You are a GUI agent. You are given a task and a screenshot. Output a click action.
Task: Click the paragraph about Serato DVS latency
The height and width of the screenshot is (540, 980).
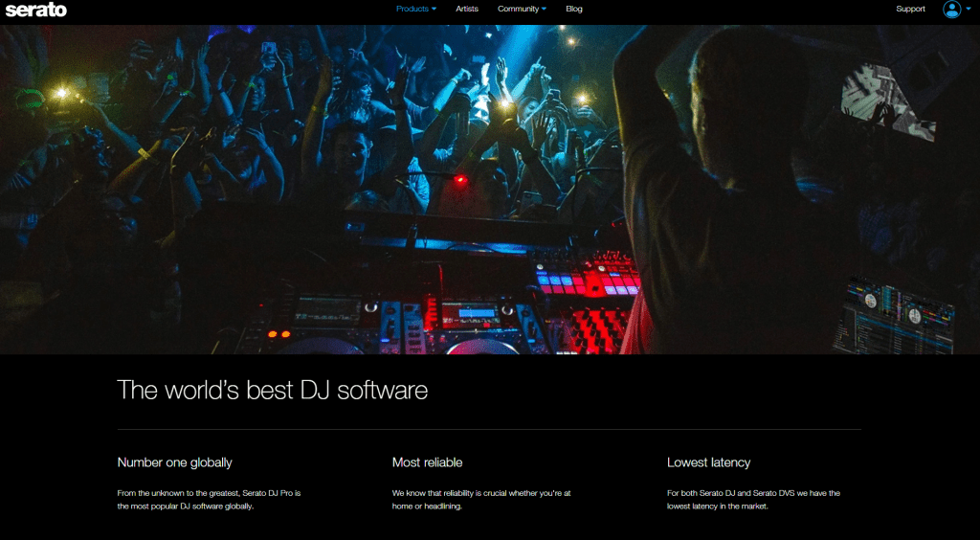pos(754,500)
